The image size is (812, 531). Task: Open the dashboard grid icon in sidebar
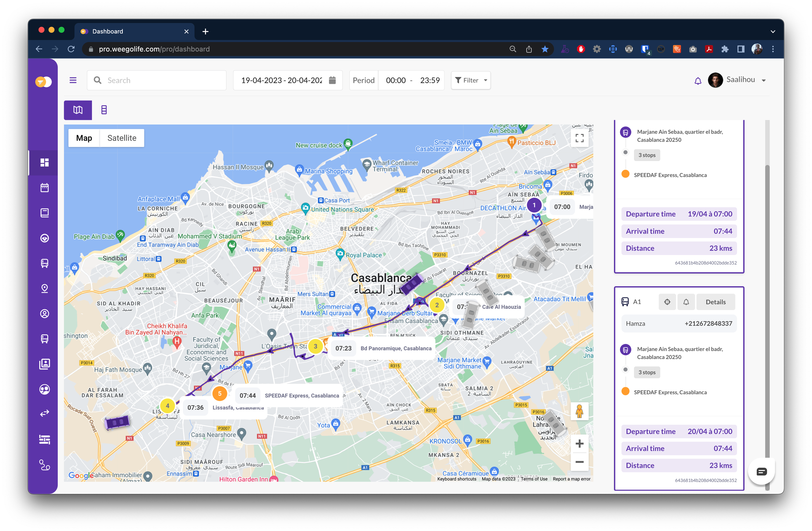pos(44,162)
